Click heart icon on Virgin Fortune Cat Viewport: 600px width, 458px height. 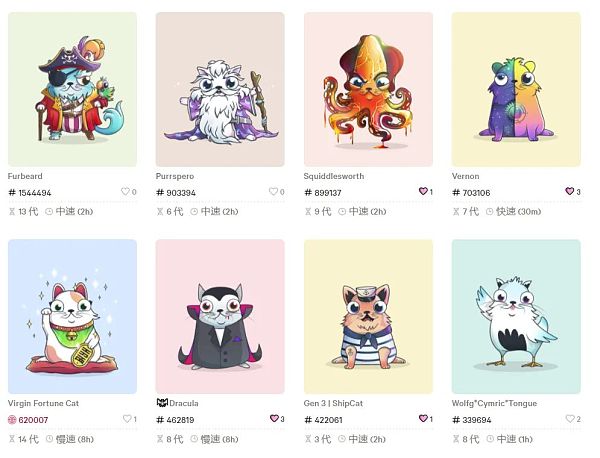127,419
